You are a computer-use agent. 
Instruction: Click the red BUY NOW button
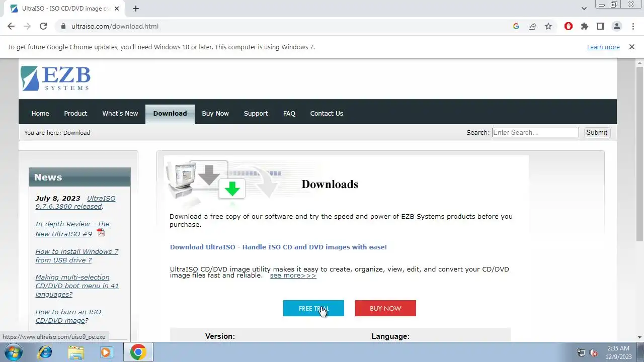(x=385, y=308)
